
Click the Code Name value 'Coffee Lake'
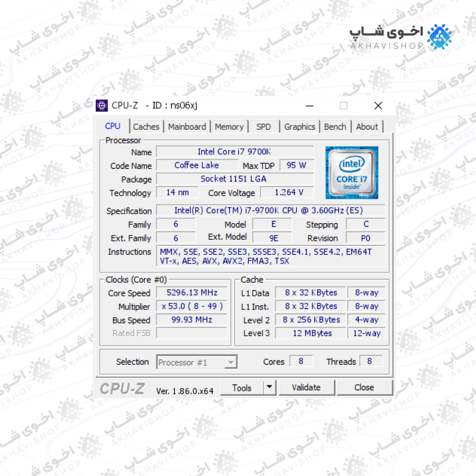(197, 165)
